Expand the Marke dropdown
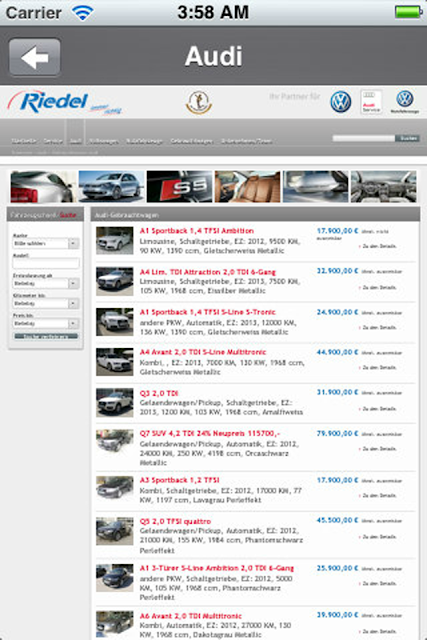Screen dimensions: 427x640 [46, 243]
